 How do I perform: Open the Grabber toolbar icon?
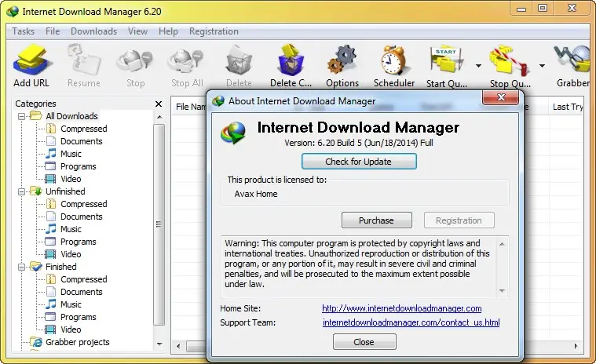click(573, 65)
